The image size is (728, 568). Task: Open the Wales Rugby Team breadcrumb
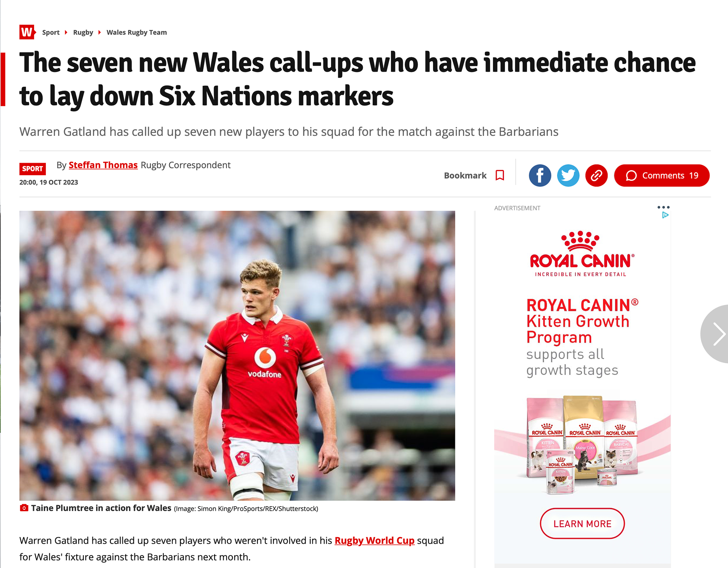(136, 33)
